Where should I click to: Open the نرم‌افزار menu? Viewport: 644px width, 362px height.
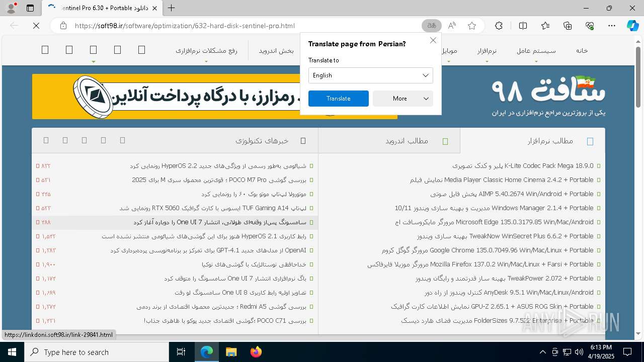coord(487,51)
